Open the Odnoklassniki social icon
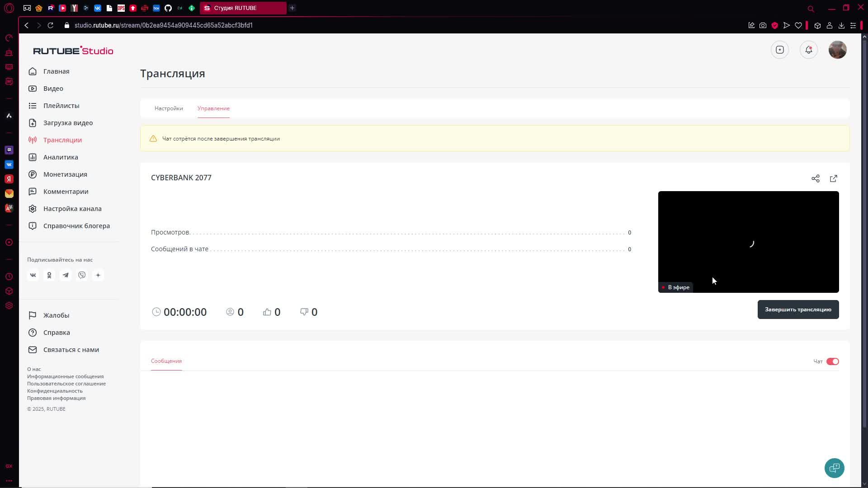Screen dimensions: 868x488 pos(49,275)
